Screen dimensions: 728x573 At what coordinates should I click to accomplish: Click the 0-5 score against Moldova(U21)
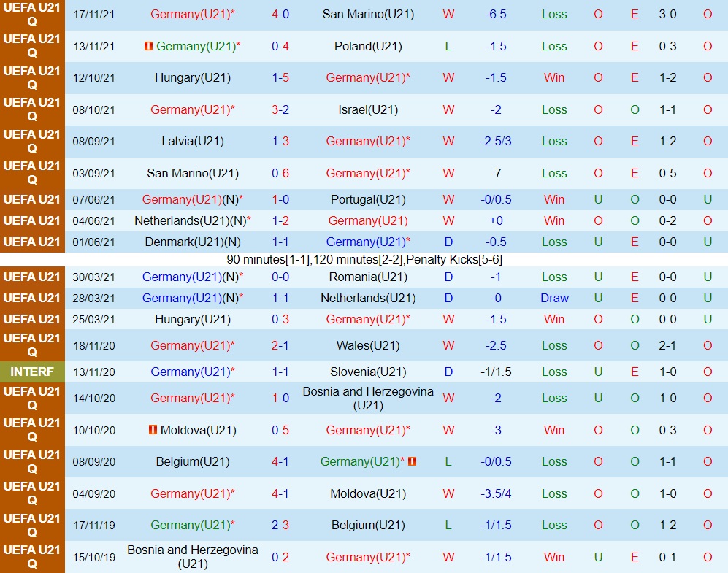[280, 430]
